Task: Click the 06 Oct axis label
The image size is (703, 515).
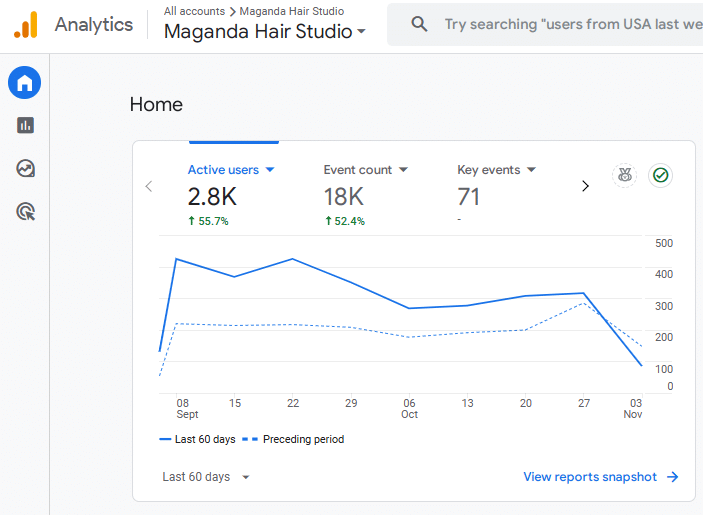Action: 409,408
